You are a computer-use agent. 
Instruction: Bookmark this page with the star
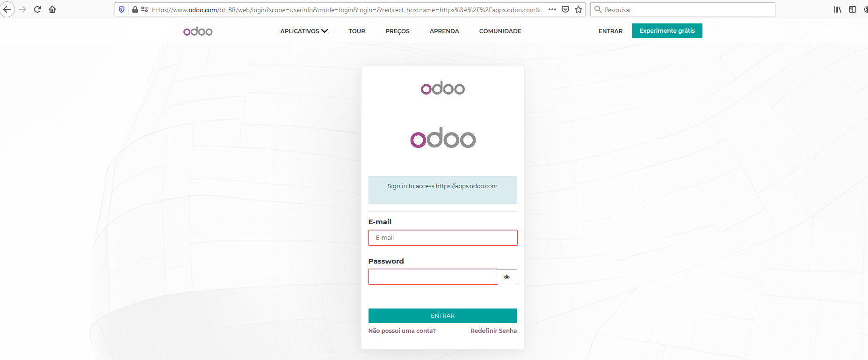579,9
